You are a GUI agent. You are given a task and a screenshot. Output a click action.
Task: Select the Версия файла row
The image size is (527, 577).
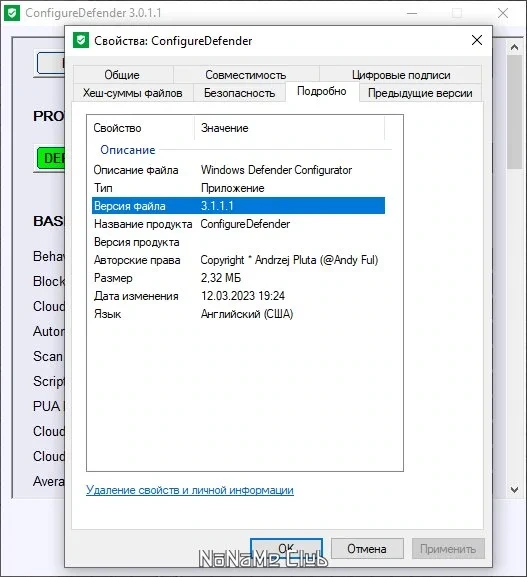tap(238, 206)
